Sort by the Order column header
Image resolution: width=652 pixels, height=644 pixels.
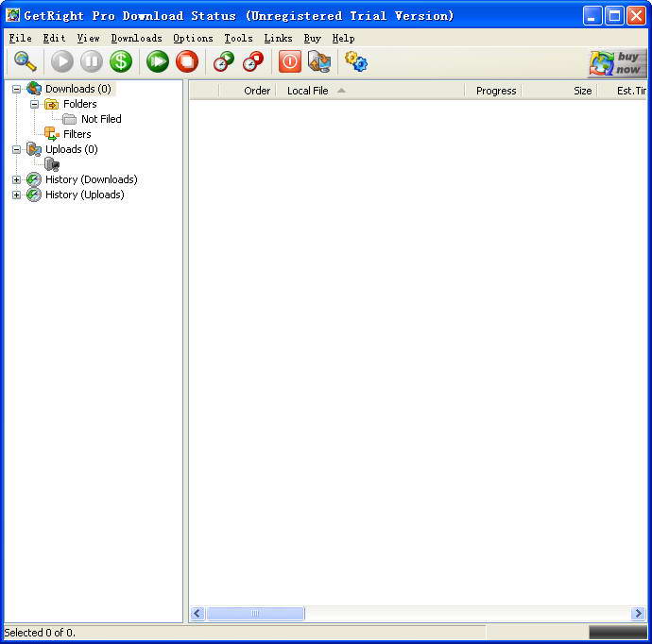coord(248,91)
